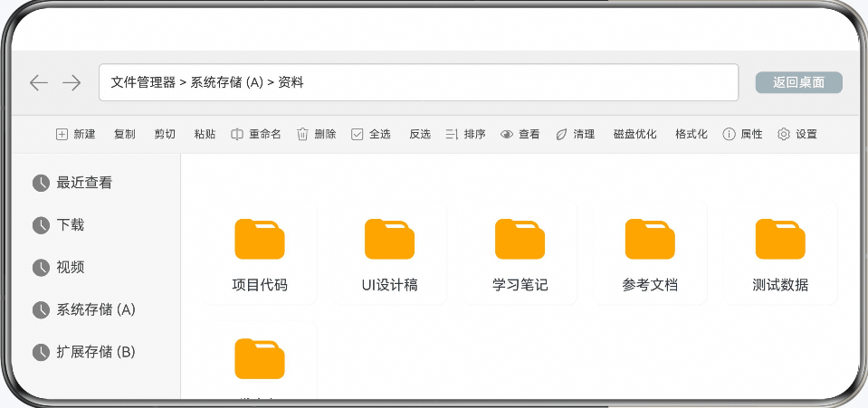Screen dimensions: 868x408
Task: Click the 学习笔记 folder name
Action: 520,285
